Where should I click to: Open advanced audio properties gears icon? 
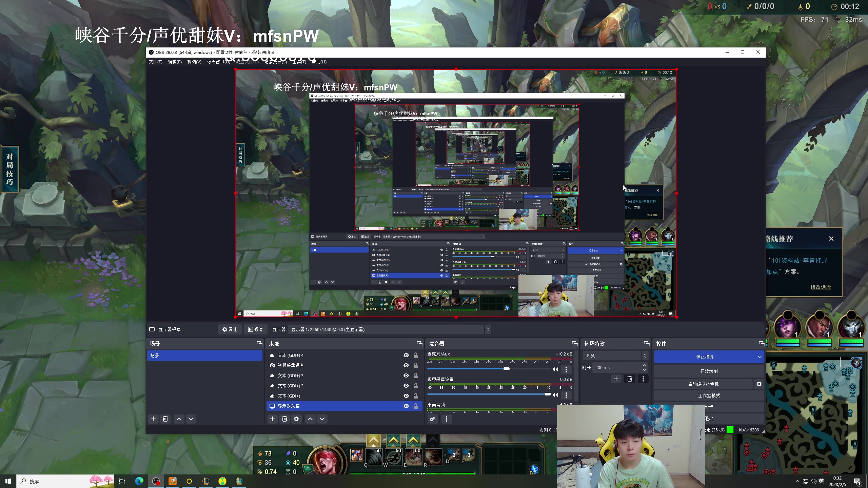pos(433,419)
